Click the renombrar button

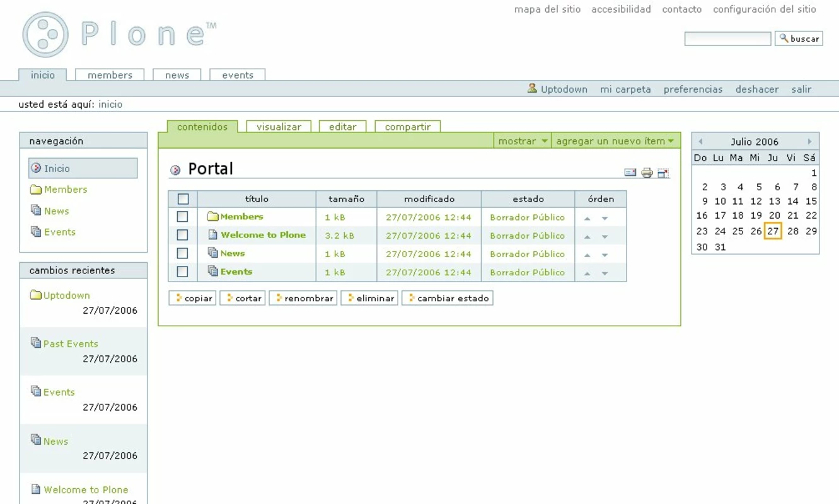[x=303, y=298]
